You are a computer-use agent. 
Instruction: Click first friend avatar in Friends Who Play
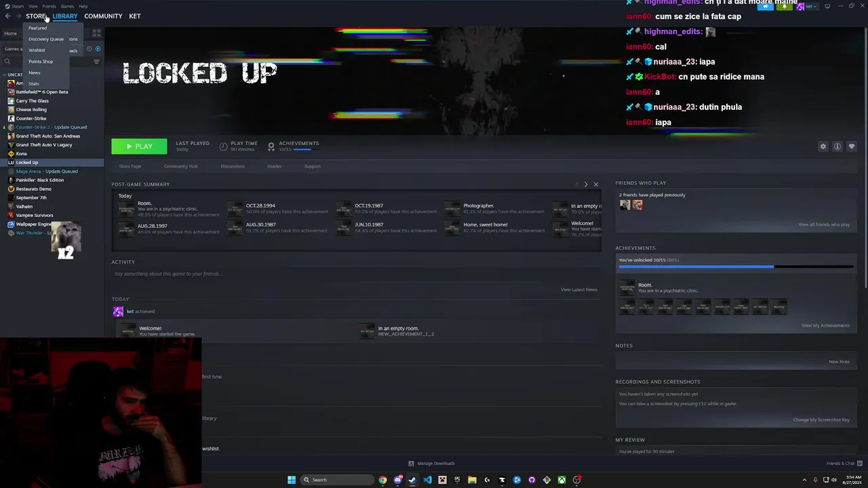(625, 205)
